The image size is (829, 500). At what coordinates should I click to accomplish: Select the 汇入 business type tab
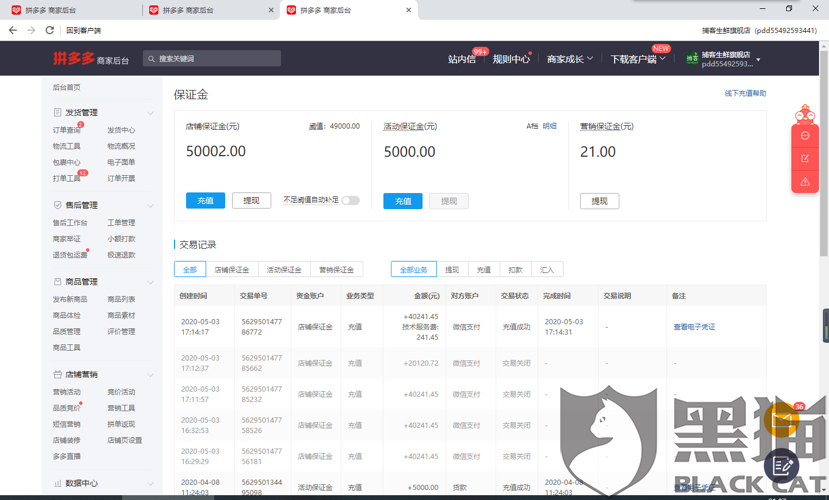click(547, 270)
